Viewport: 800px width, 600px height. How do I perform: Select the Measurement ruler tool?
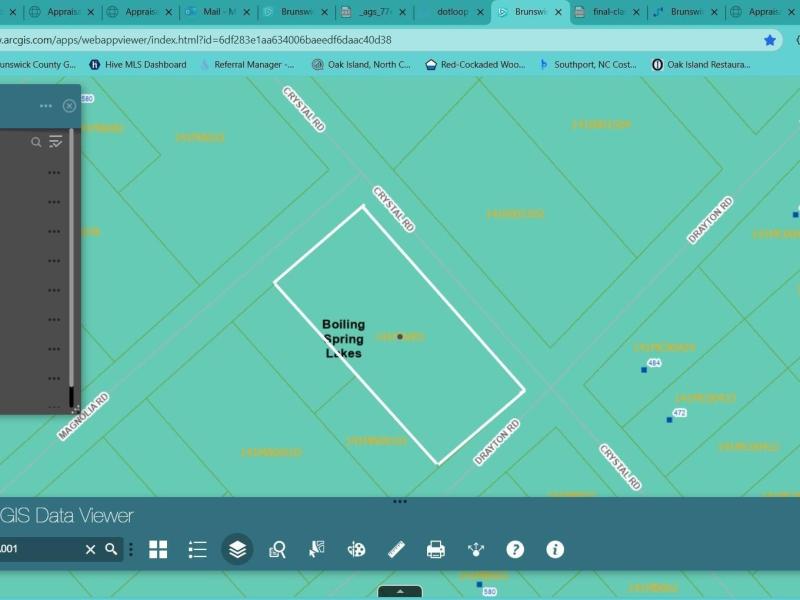tap(396, 549)
